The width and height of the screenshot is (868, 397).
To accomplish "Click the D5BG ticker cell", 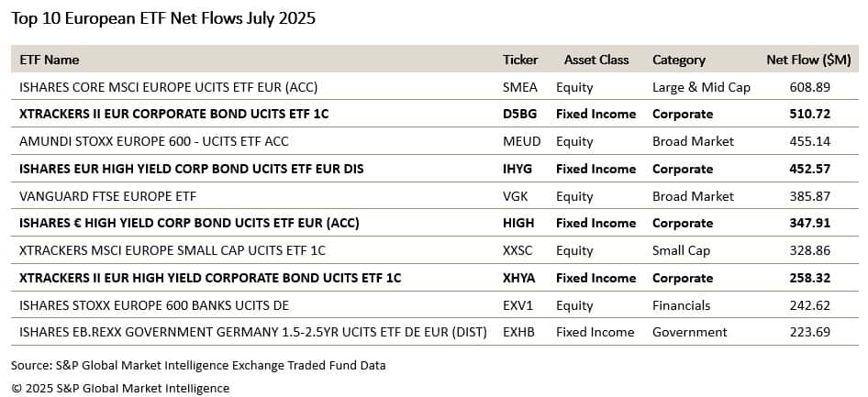I will coord(518,114).
